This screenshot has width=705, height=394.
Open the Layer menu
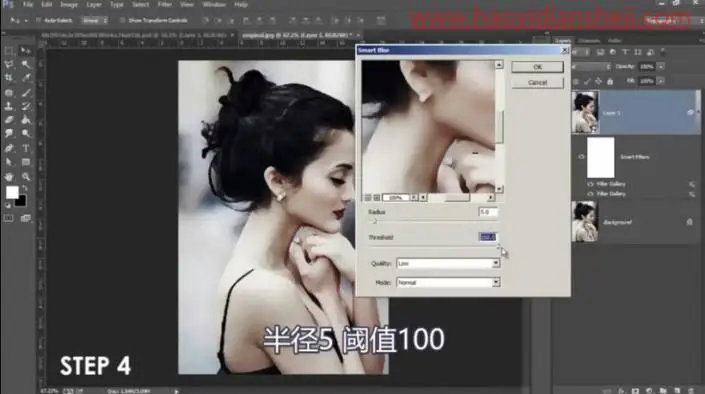click(x=94, y=4)
